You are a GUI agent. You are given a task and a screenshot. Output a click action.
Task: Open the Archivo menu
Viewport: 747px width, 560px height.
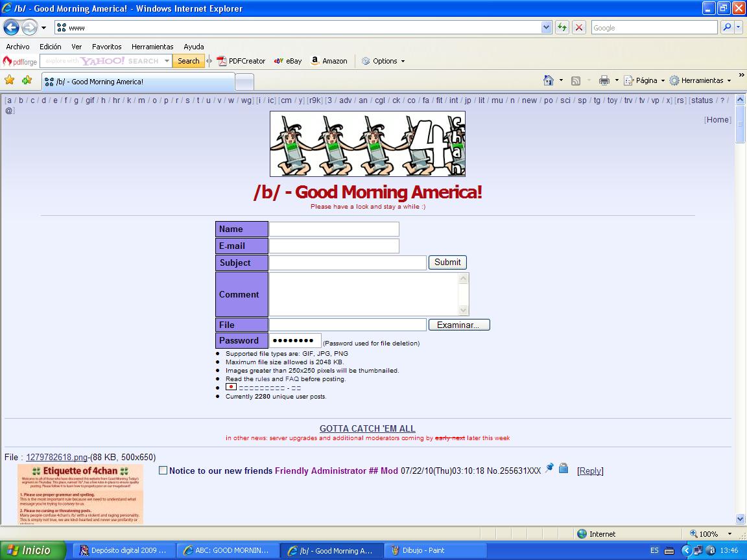point(18,47)
